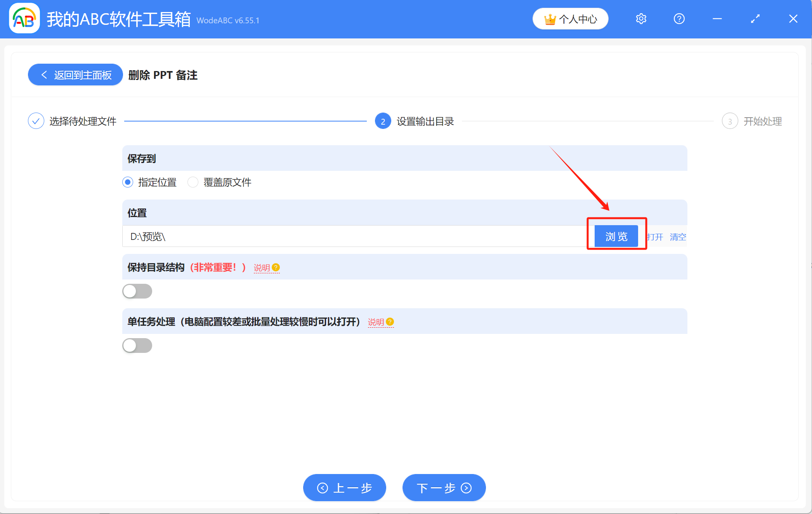
Task: Open 说明 help icon for 保持目录结构
Action: (x=276, y=267)
